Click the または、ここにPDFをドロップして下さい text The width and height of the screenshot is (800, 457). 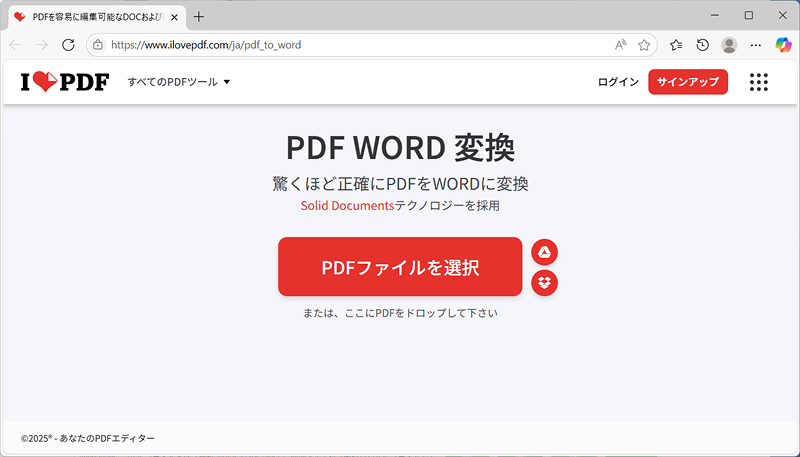coord(400,313)
